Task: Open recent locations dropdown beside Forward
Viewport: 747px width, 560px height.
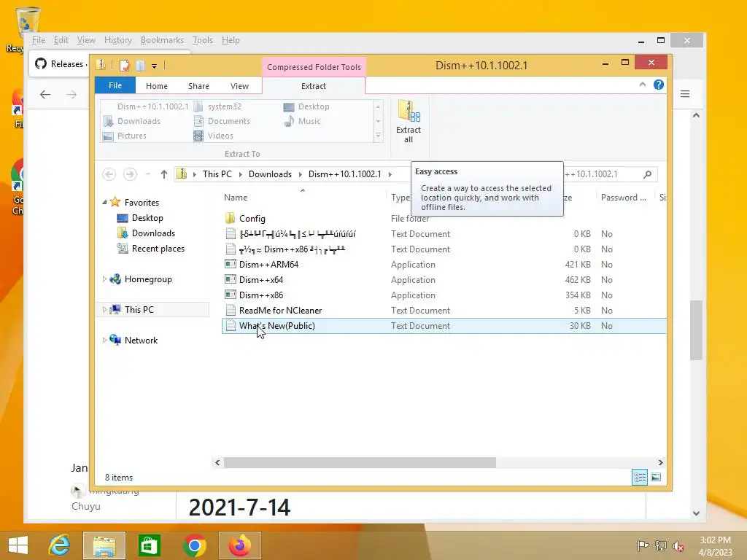Action: [x=148, y=174]
